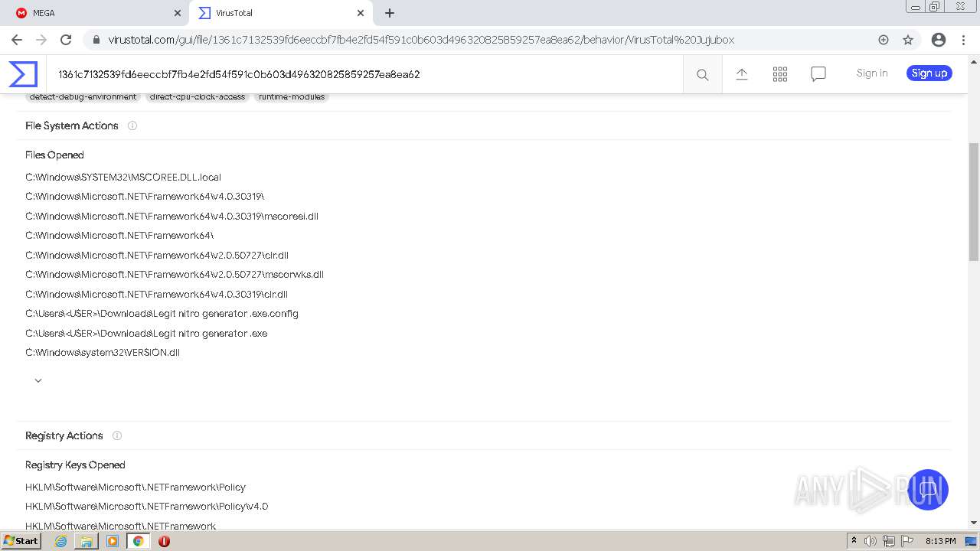Go back with browser back arrow
The image size is (980, 551).
coord(17,40)
